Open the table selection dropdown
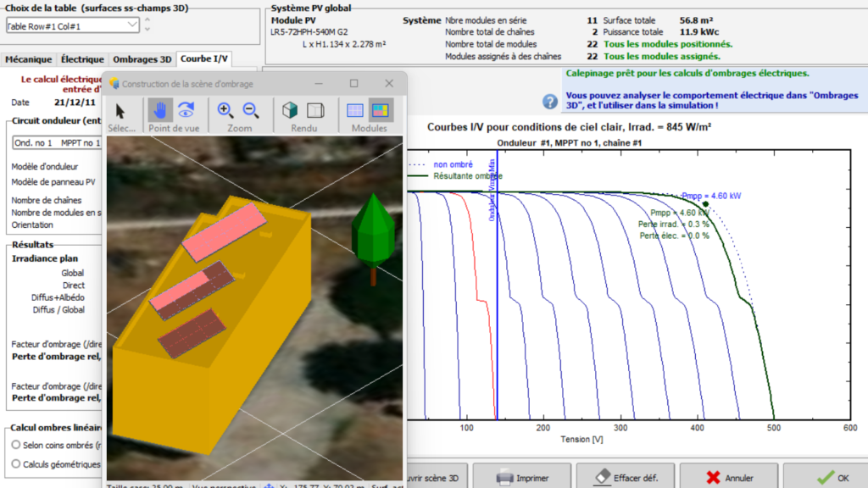Image resolution: width=868 pixels, height=488 pixels. tap(131, 25)
